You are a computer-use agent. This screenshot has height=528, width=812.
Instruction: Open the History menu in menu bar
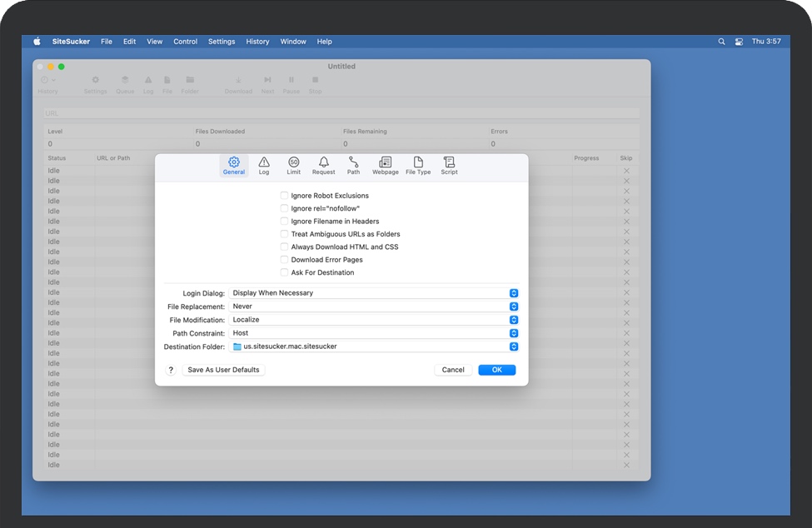[257, 42]
